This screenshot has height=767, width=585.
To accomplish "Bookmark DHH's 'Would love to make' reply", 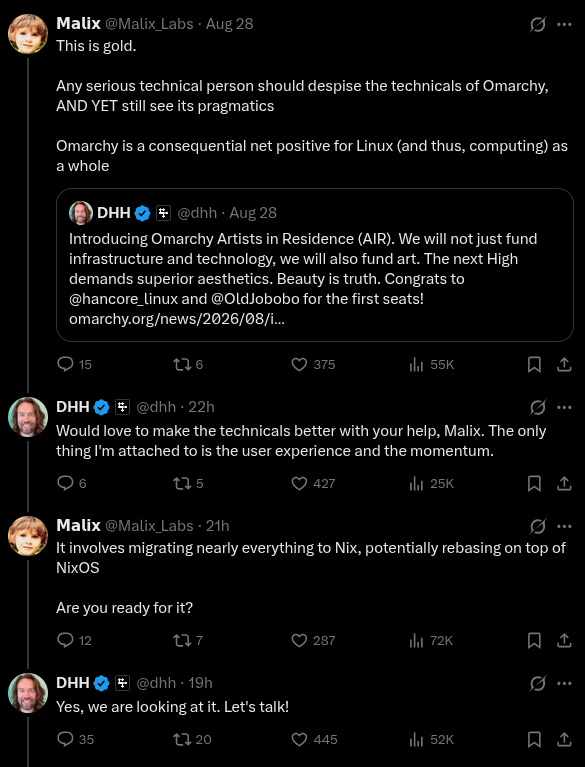I will pos(534,483).
